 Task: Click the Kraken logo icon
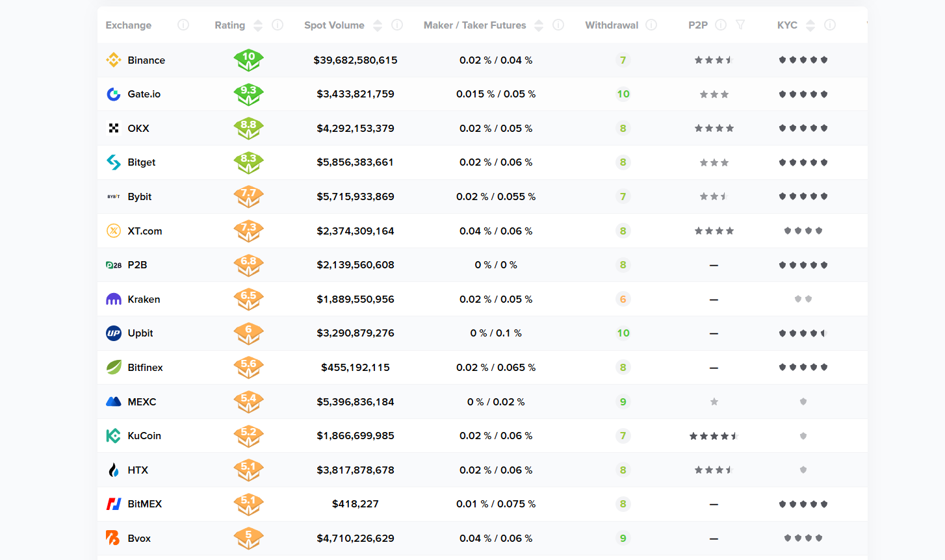pyautogui.click(x=114, y=299)
